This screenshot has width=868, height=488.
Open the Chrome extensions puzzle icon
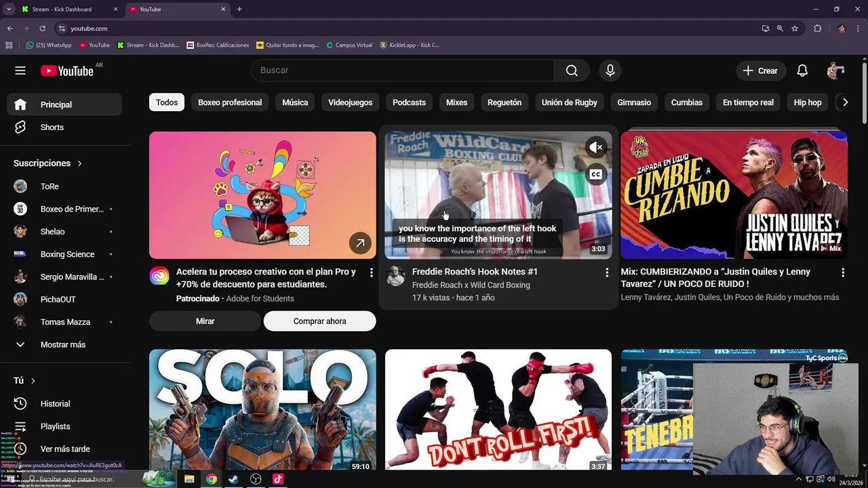(x=817, y=28)
